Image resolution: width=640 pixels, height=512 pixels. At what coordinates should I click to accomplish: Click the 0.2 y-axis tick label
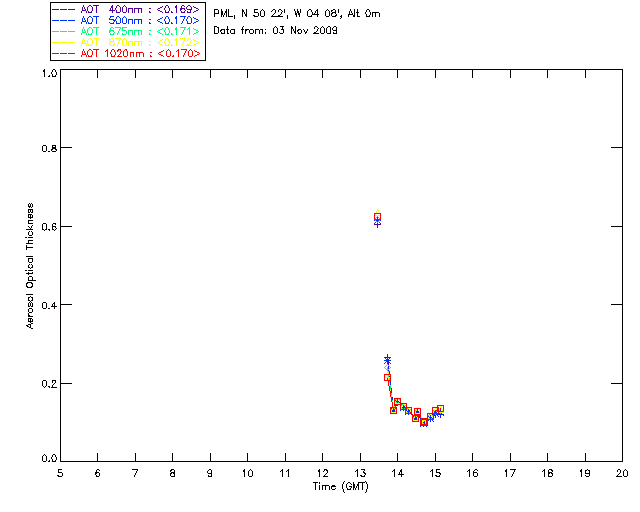point(49,384)
